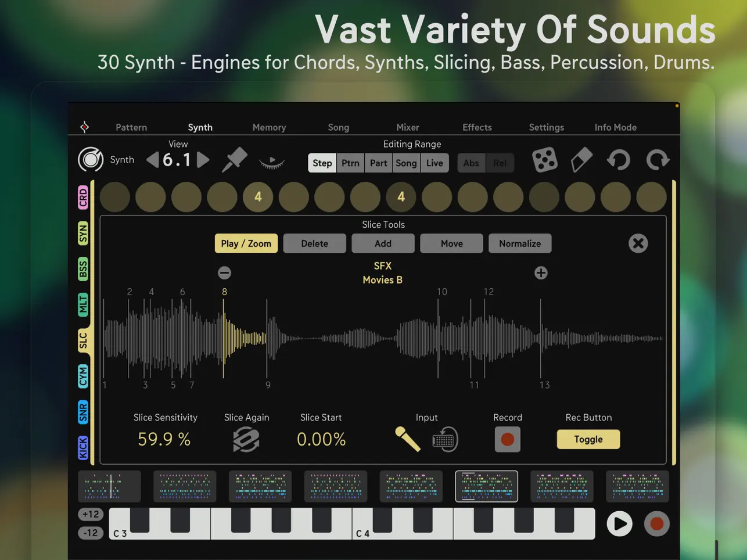This screenshot has height=560, width=747.
Task: Select the MLT track label
Action: pyautogui.click(x=83, y=305)
